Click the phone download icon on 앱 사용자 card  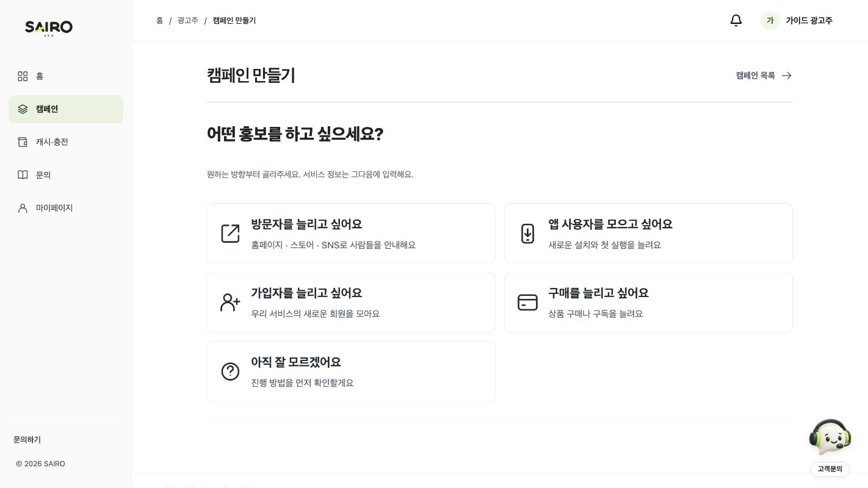[x=527, y=234]
